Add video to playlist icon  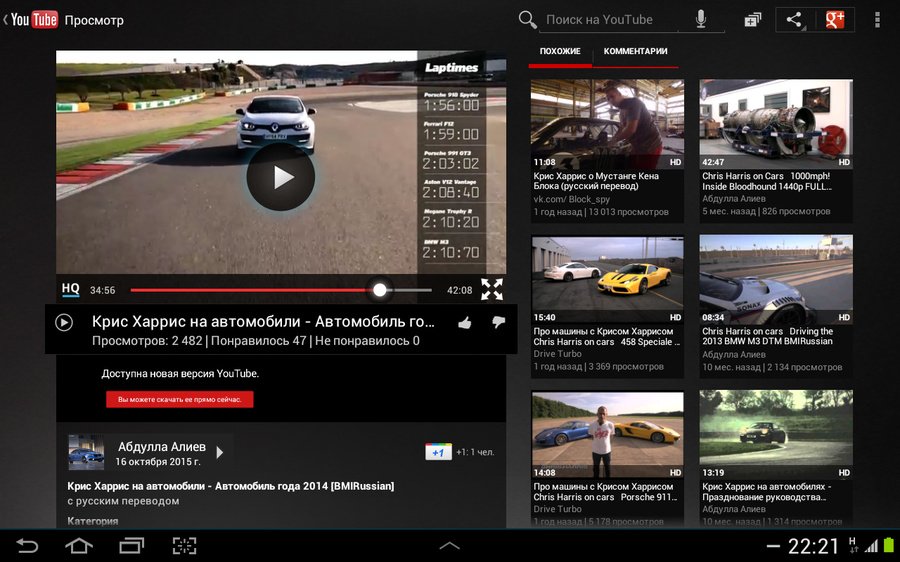(x=752, y=20)
